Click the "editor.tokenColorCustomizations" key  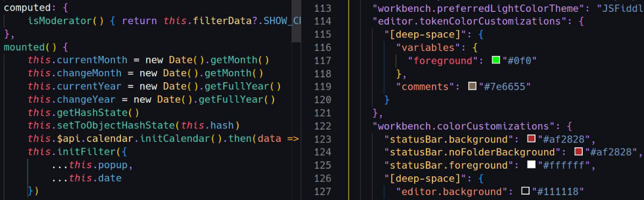coord(470,21)
